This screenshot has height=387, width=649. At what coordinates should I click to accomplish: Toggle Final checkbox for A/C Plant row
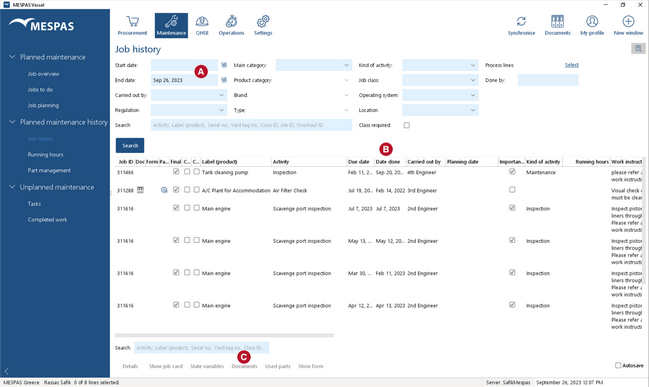point(176,190)
